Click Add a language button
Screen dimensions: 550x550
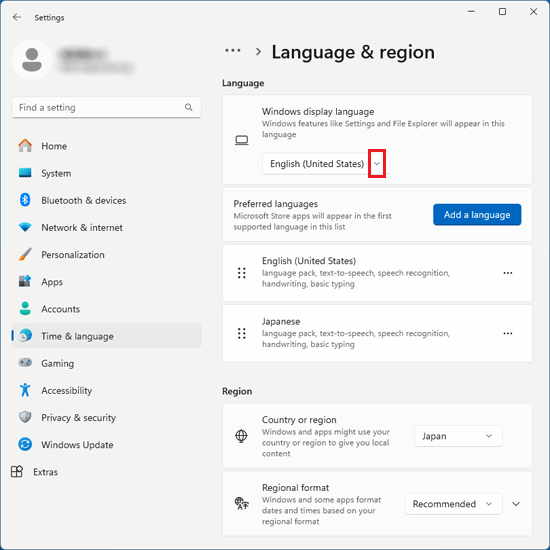pos(477,214)
